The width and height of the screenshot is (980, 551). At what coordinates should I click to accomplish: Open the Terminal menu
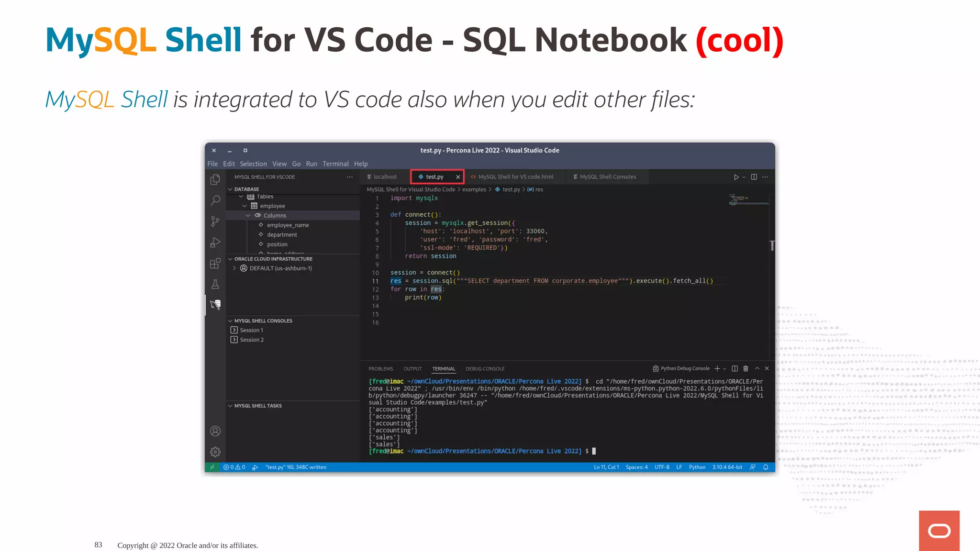335,164
